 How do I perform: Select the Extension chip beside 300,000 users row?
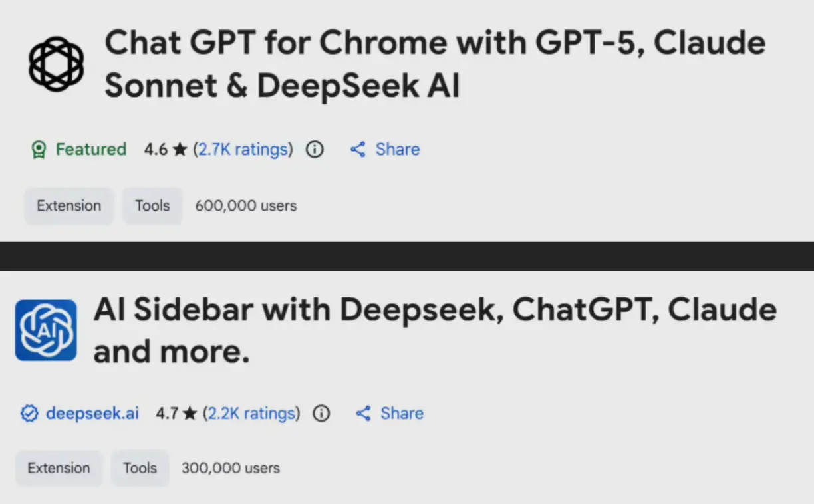[59, 468]
